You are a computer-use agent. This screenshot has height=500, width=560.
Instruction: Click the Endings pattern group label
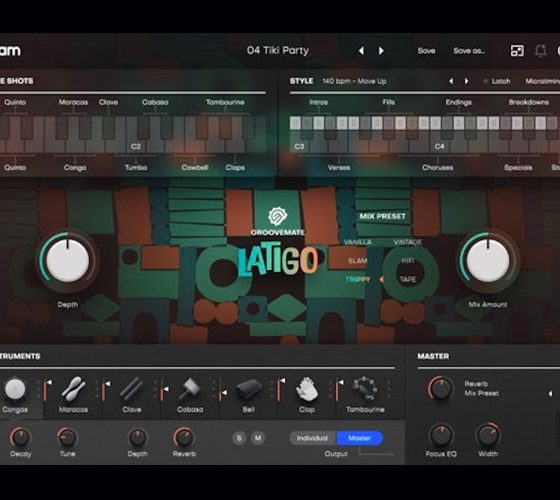(x=459, y=102)
